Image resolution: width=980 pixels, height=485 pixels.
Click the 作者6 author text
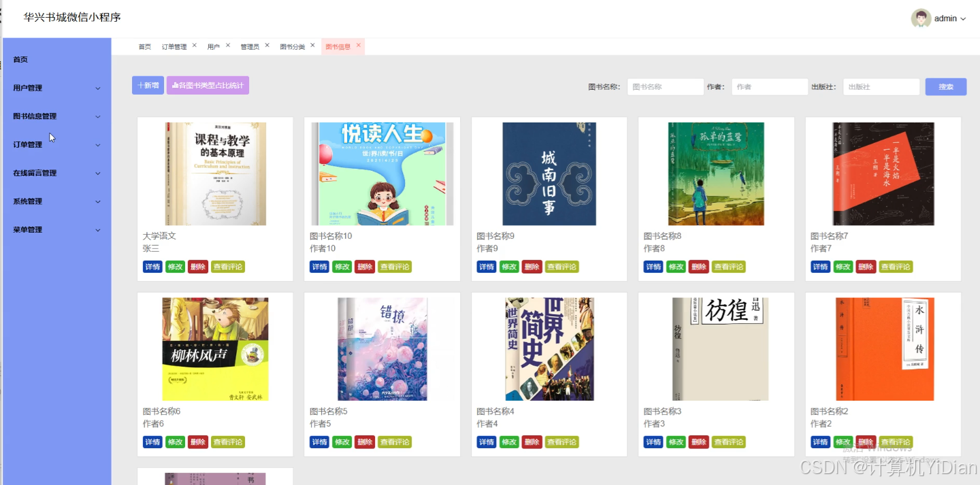pos(153,424)
